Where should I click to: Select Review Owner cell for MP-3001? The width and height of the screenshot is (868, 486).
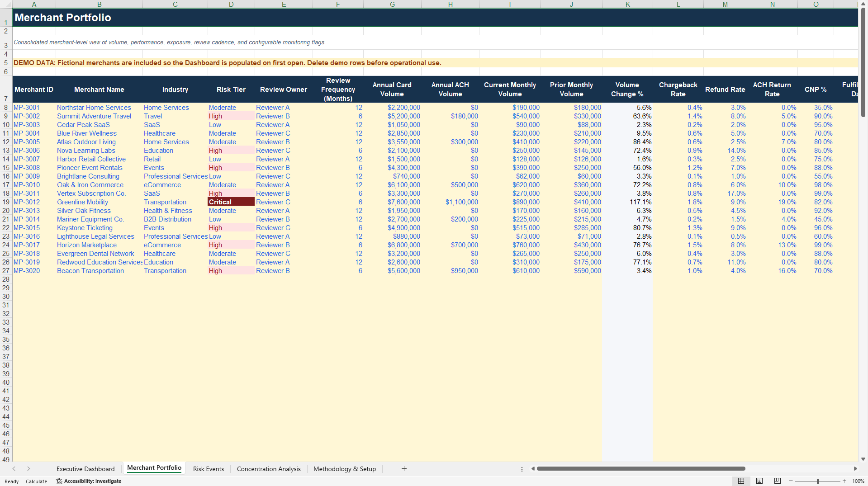tap(284, 108)
